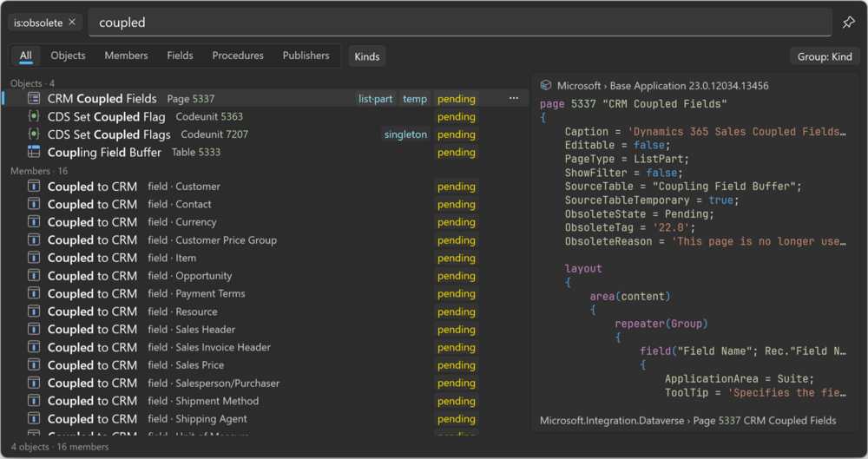The width and height of the screenshot is (868, 459).
Task: Click pending tag on CDS Set Coupled Flag row
Action: coord(457,116)
